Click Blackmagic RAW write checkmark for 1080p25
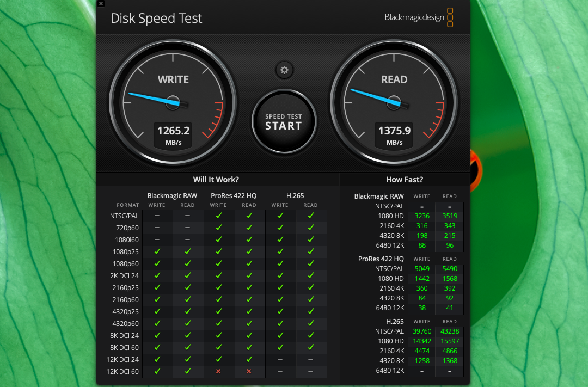 [x=157, y=251]
